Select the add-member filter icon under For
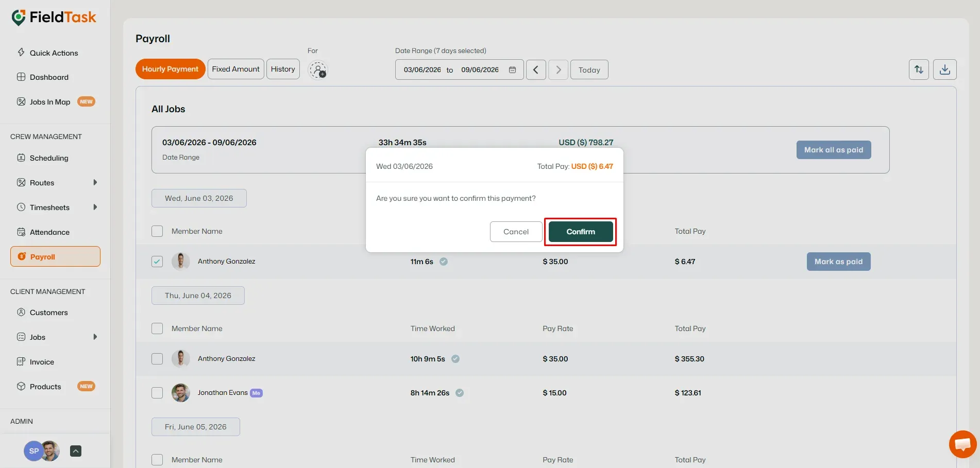 coord(318,70)
